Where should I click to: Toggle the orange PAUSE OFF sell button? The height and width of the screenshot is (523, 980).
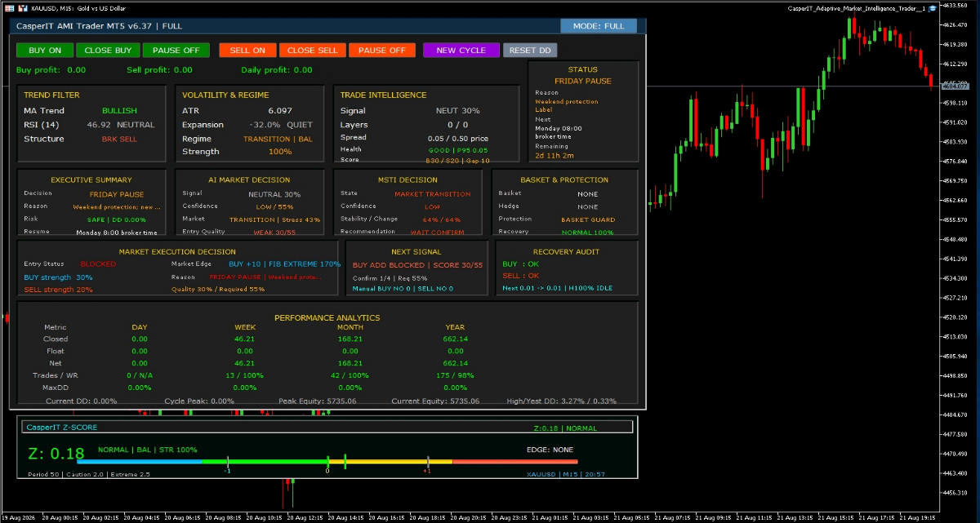382,51
